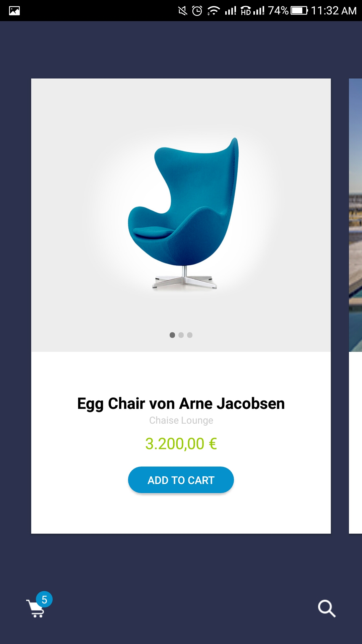Tap the 11:32 AM clock

coord(334,11)
